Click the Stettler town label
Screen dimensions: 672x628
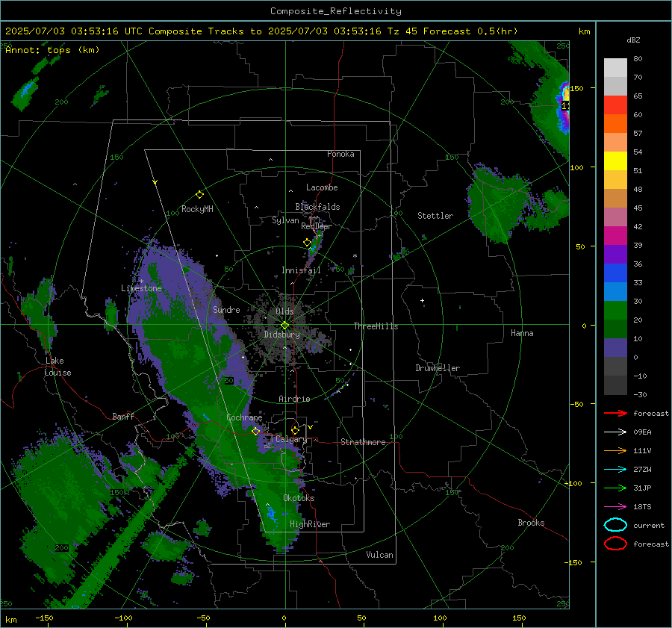(435, 216)
